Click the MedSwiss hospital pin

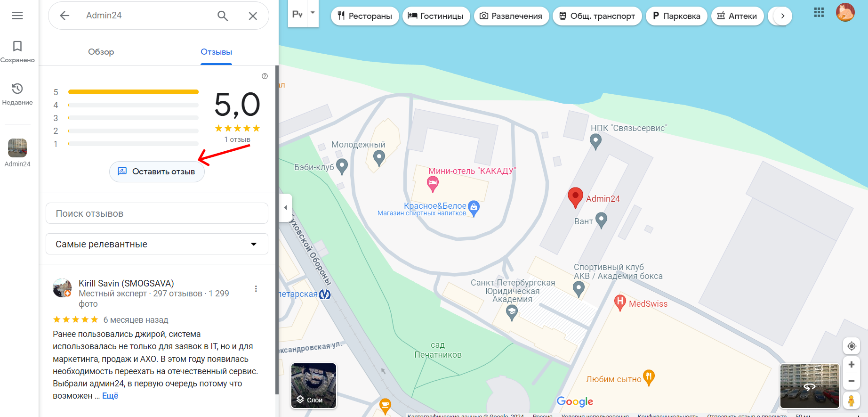pyautogui.click(x=620, y=303)
